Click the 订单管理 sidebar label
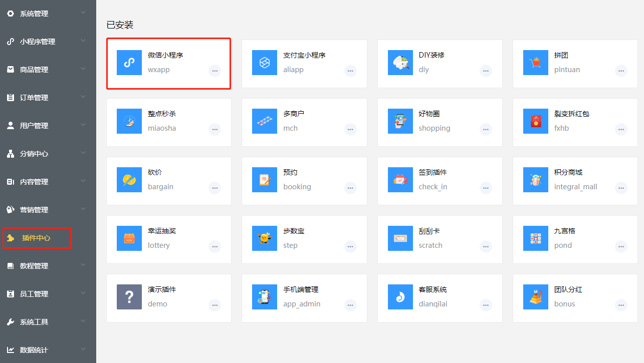 pyautogui.click(x=34, y=98)
